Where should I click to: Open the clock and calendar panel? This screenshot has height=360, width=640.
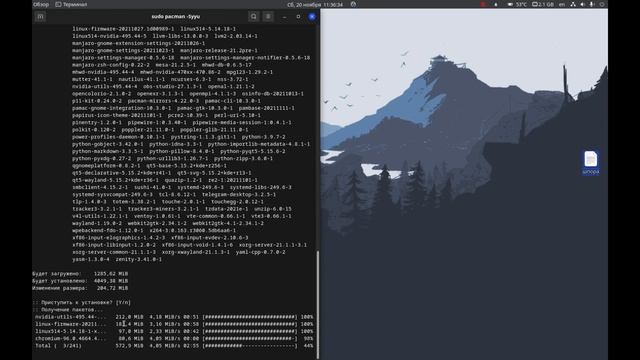(315, 4)
